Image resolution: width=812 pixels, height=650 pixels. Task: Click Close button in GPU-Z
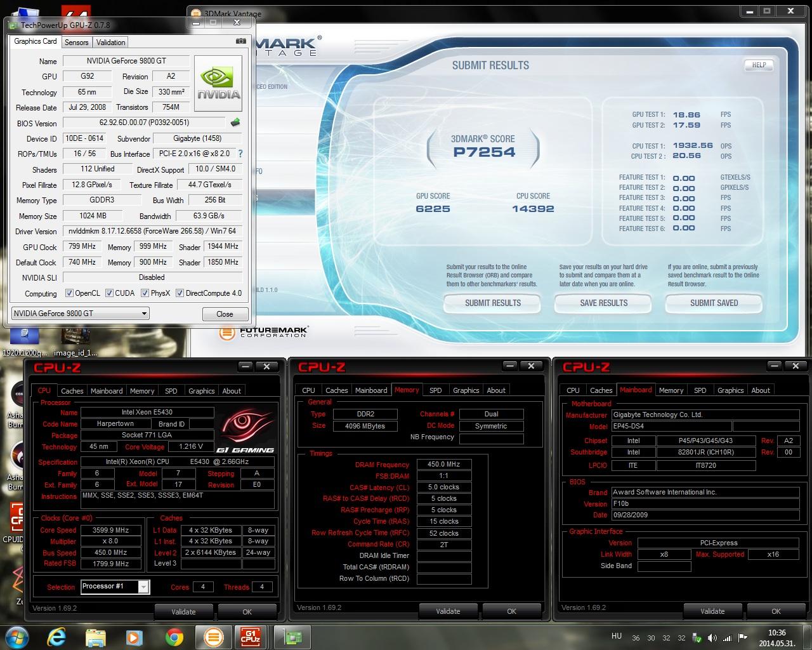tap(225, 314)
